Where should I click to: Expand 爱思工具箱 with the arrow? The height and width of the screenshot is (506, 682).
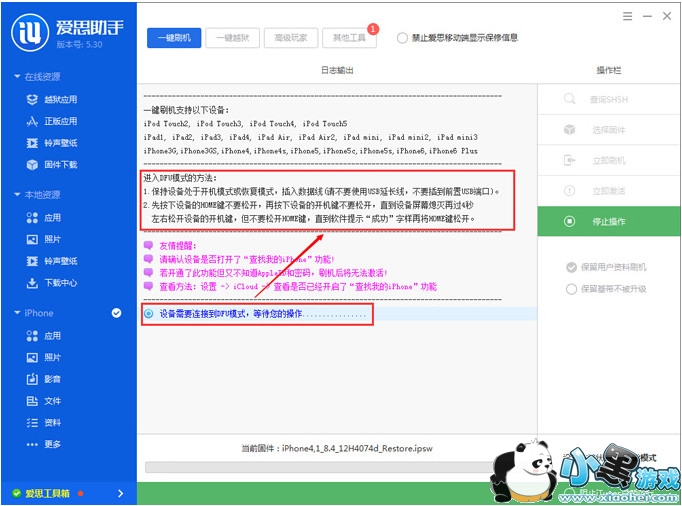point(120,493)
